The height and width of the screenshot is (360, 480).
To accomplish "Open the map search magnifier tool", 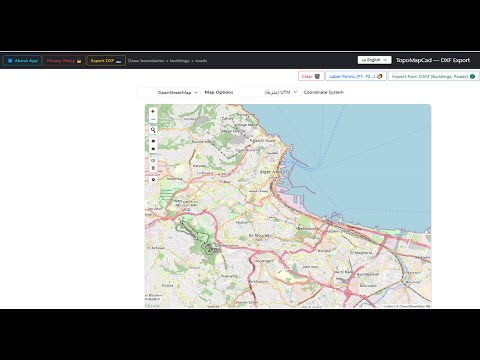I will pos(153,130).
